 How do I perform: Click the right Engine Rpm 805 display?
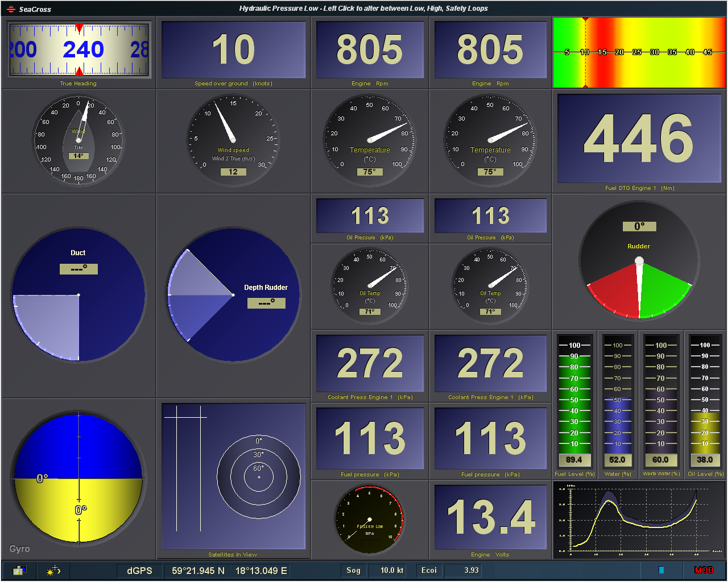[490, 50]
